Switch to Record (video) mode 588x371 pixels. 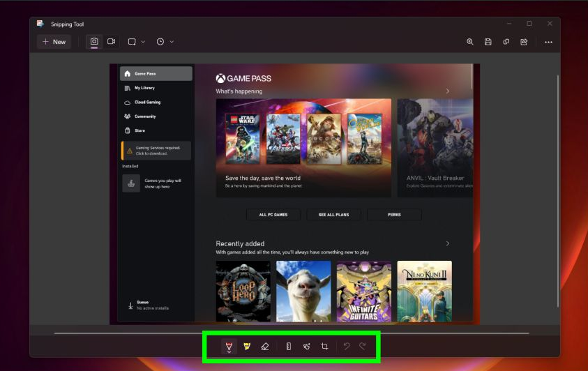point(112,42)
